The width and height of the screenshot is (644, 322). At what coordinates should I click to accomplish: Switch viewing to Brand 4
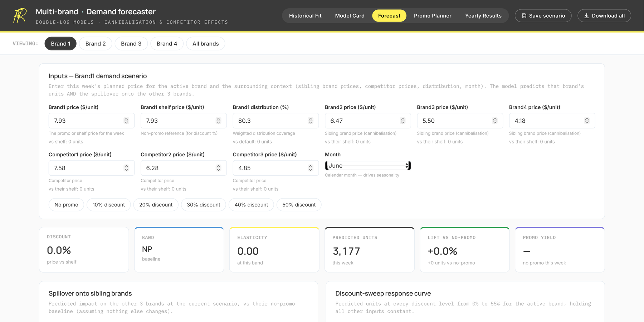167,44
